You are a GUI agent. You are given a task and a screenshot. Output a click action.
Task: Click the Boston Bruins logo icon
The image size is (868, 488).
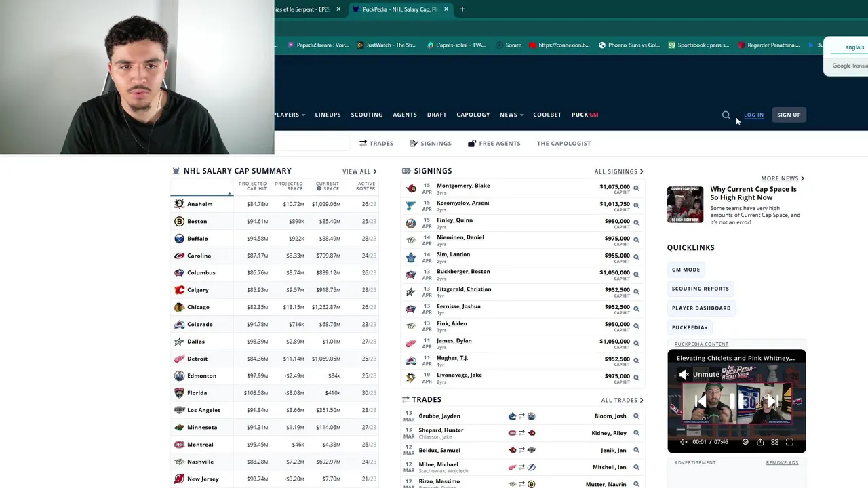179,221
